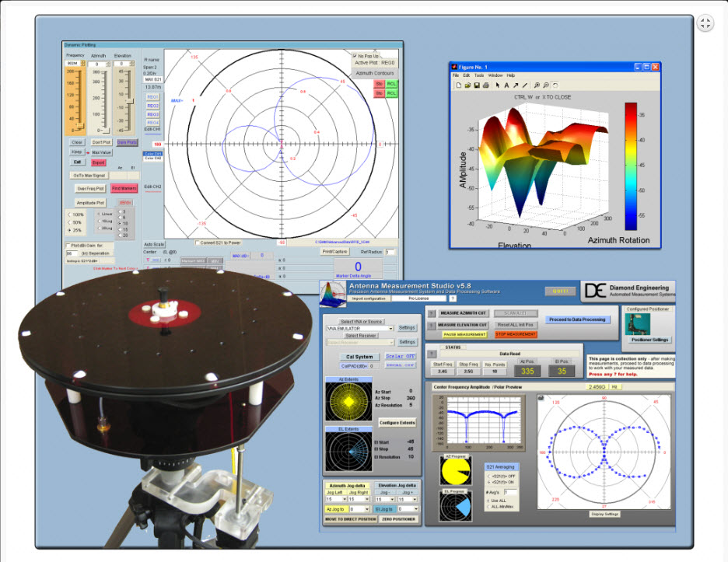Select the Insert Line tool in Figure toolbar
The height and width of the screenshot is (562, 728).
(x=525, y=86)
